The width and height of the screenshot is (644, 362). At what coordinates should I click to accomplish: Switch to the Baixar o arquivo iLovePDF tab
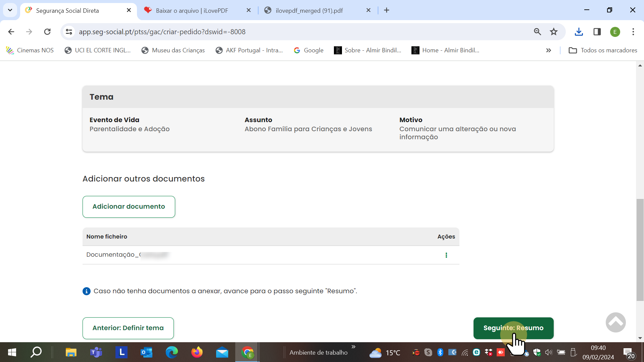192,10
